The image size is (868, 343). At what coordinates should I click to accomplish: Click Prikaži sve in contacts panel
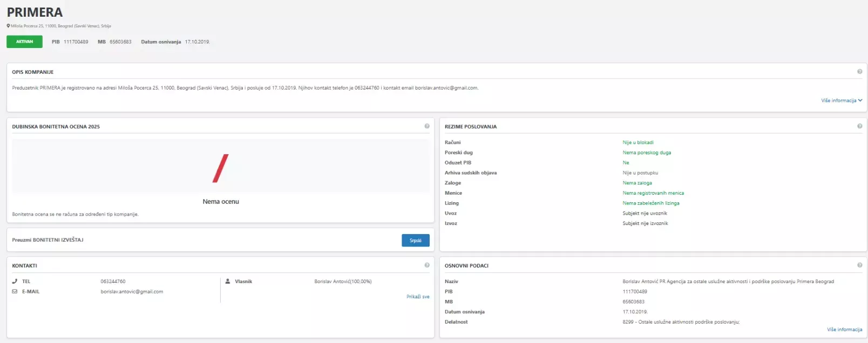tap(418, 297)
